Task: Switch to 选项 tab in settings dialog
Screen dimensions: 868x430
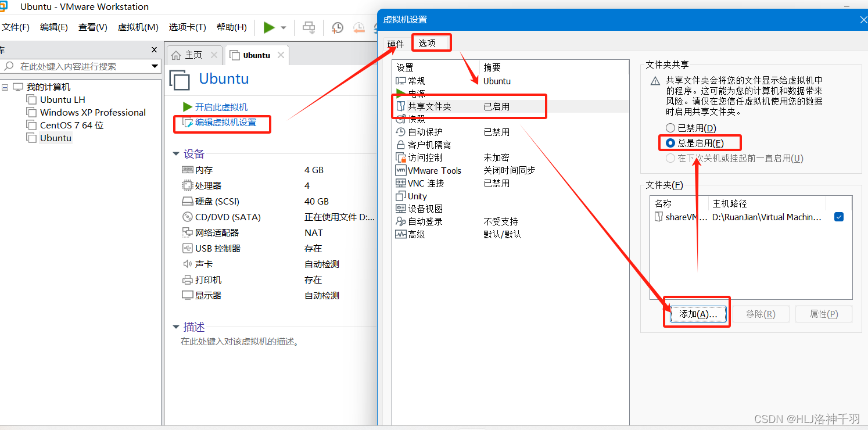Action: point(427,43)
